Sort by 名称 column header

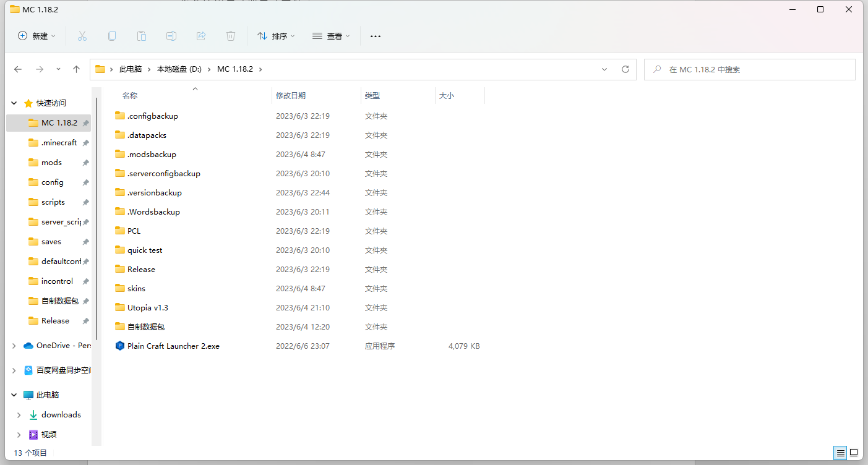(x=130, y=96)
